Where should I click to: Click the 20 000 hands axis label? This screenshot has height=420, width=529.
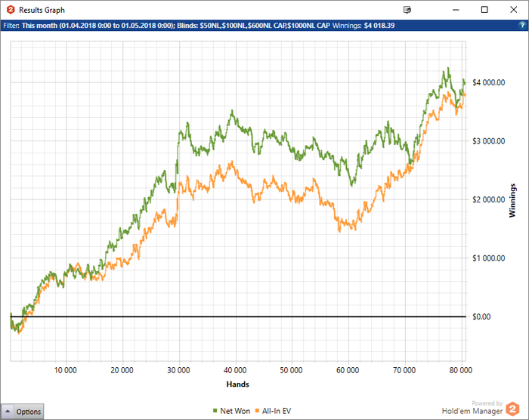[x=122, y=370]
